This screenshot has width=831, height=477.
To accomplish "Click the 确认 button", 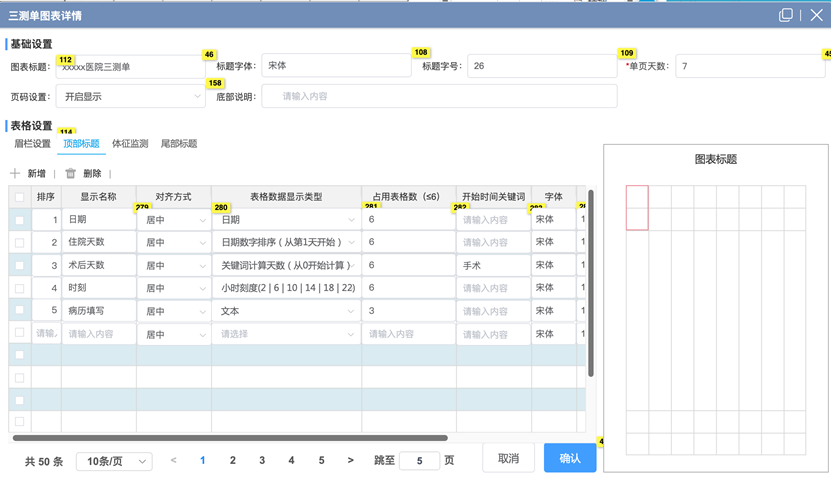I will pyautogui.click(x=570, y=458).
